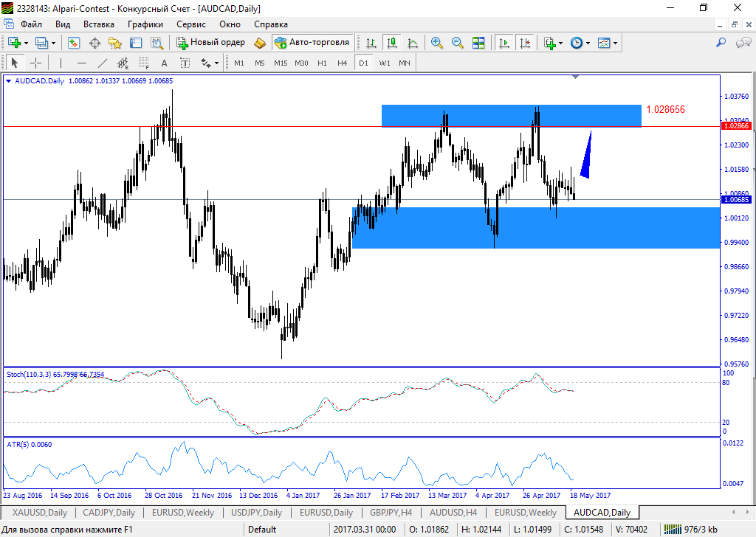Open the indicators list dropdown arrow
This screenshot has width=756, height=537.
(560, 44)
